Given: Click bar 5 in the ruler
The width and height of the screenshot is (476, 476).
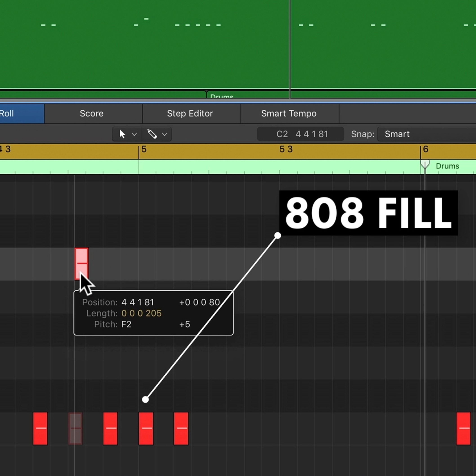Looking at the screenshot, I should pos(144,149).
